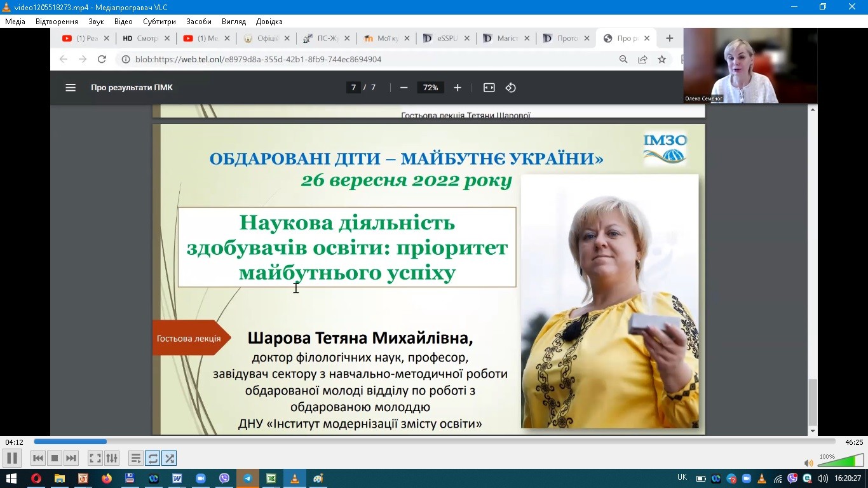Toggle random playback in VLC
The image size is (868, 488).
[x=169, y=457]
